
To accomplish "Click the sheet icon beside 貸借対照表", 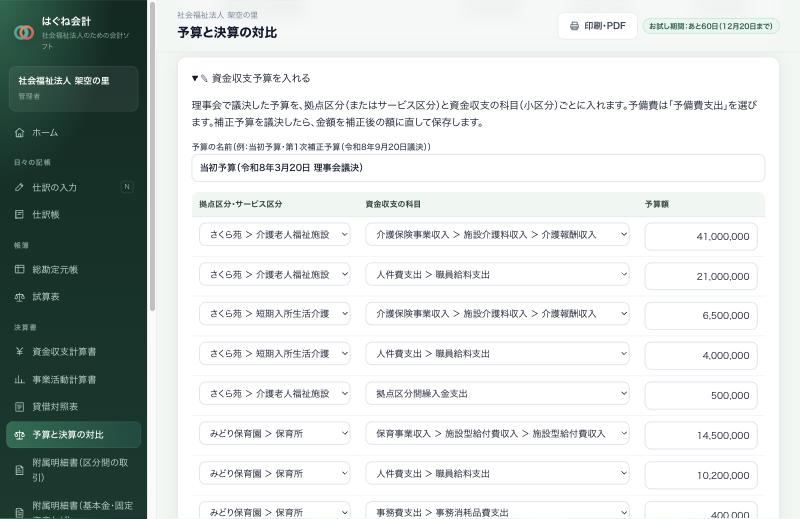I will (19, 407).
